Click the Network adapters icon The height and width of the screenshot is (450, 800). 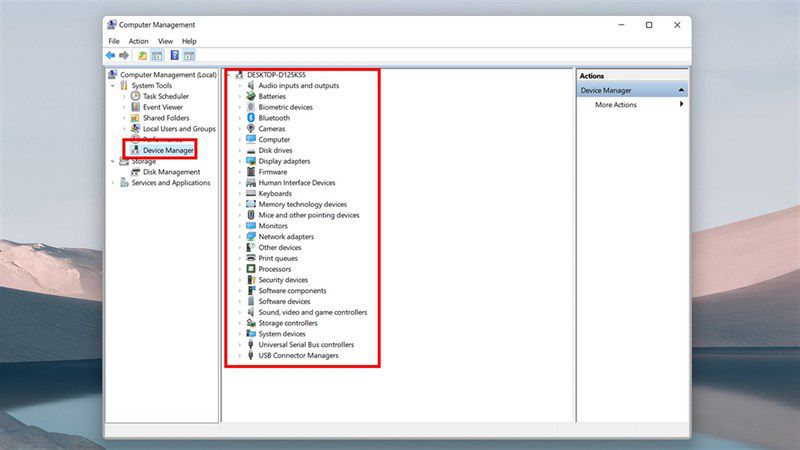(x=251, y=236)
